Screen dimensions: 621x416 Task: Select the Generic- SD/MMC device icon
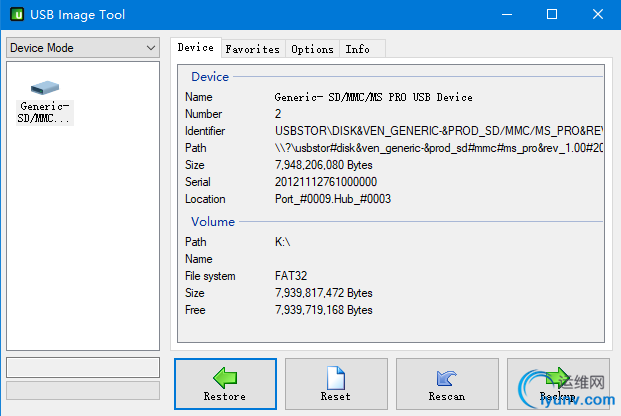pos(45,102)
